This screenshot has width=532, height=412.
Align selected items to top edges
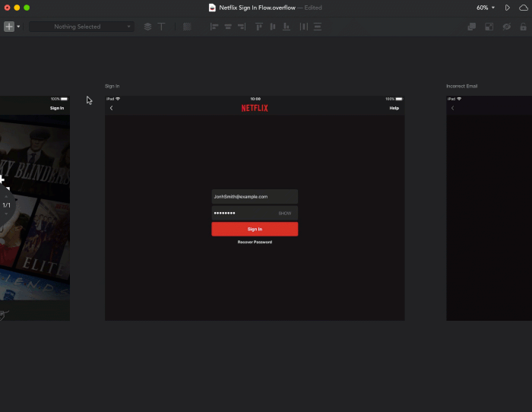[x=259, y=27]
